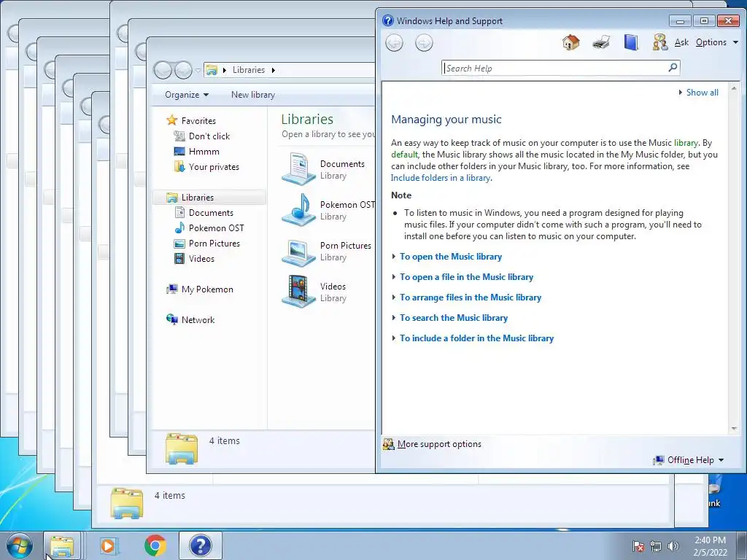Open Windows Media Player from taskbar
Viewport: 747px width, 560px height.
tap(109, 545)
